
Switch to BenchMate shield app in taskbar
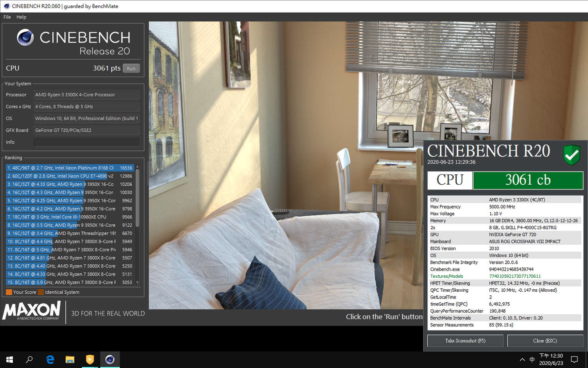(90, 359)
